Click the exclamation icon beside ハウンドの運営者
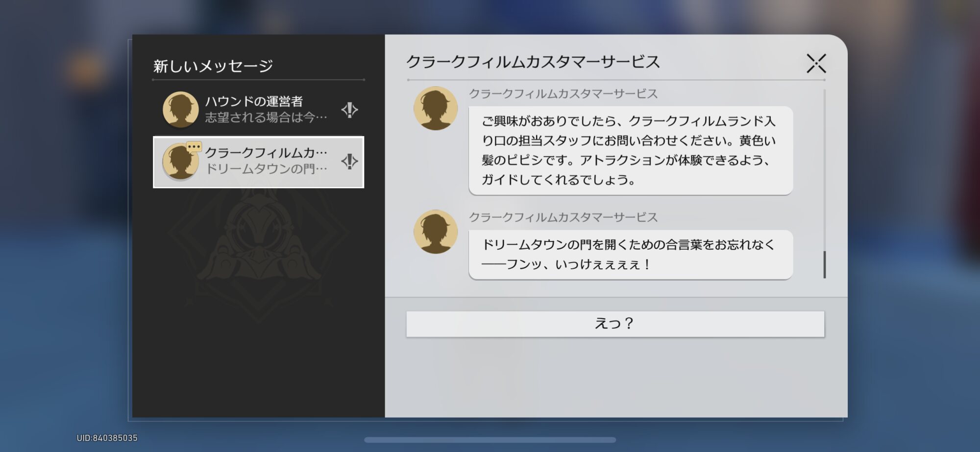This screenshot has width=980, height=452. (x=349, y=110)
